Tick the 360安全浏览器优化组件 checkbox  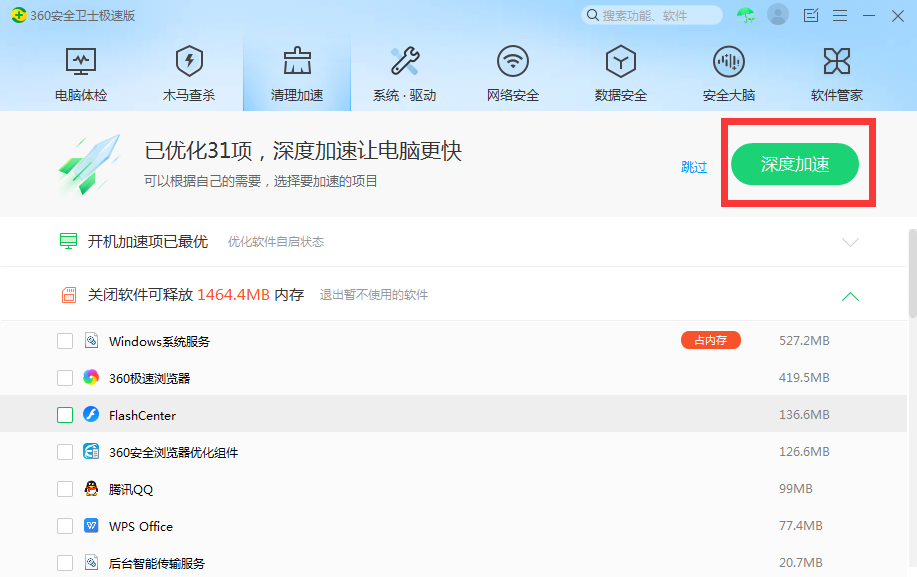coord(65,452)
